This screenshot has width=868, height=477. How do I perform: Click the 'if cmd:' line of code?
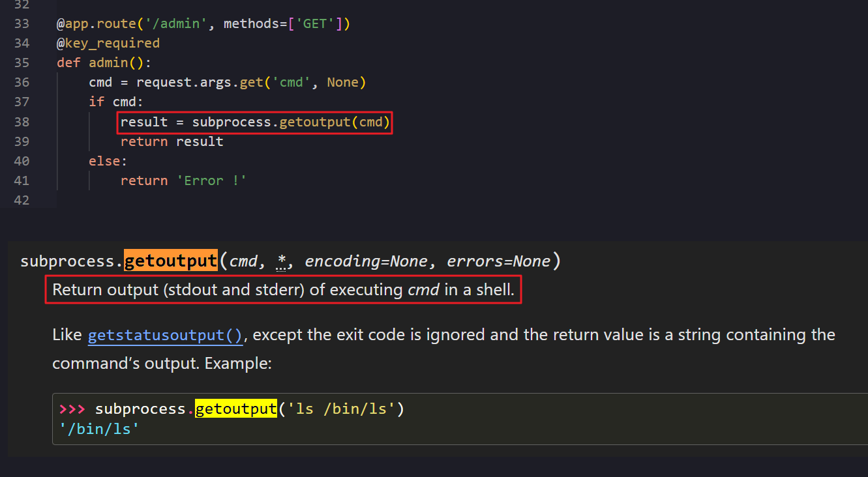click(x=116, y=102)
